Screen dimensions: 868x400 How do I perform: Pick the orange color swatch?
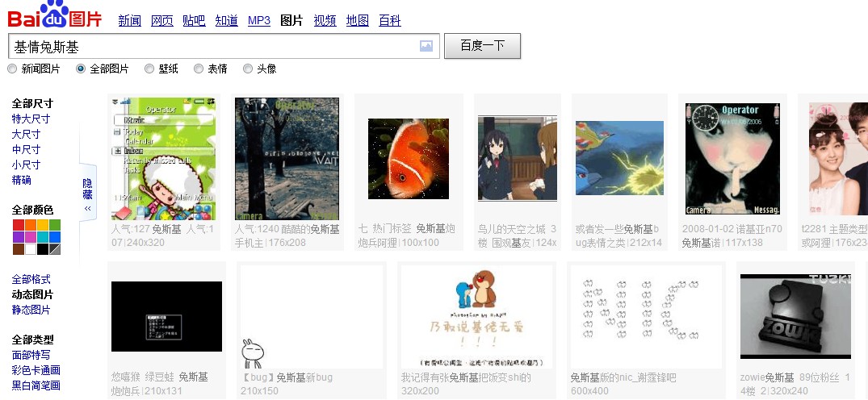tap(31, 225)
